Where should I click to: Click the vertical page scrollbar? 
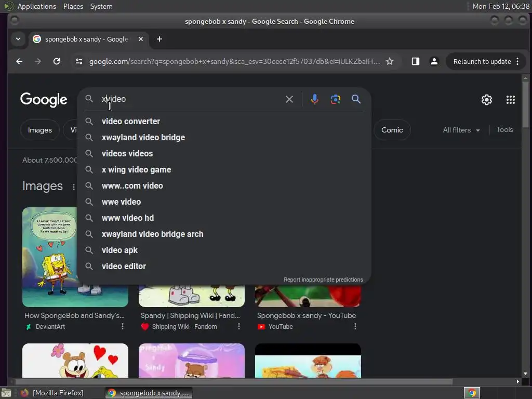pos(525,105)
